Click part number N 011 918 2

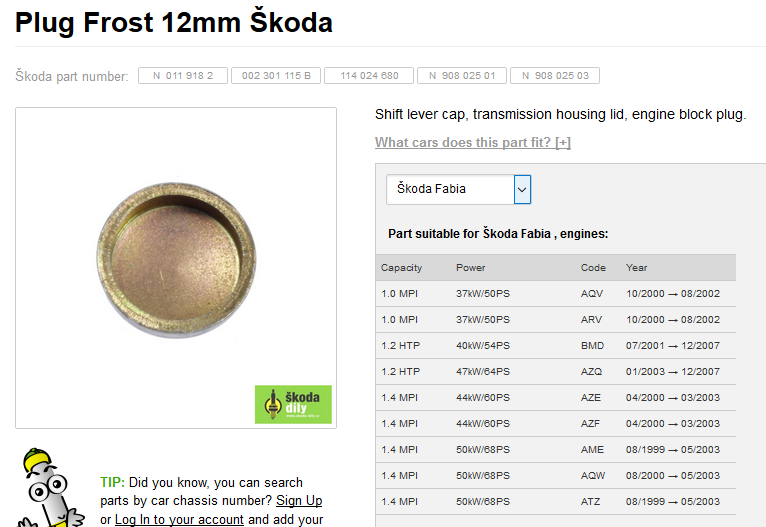[x=183, y=76]
